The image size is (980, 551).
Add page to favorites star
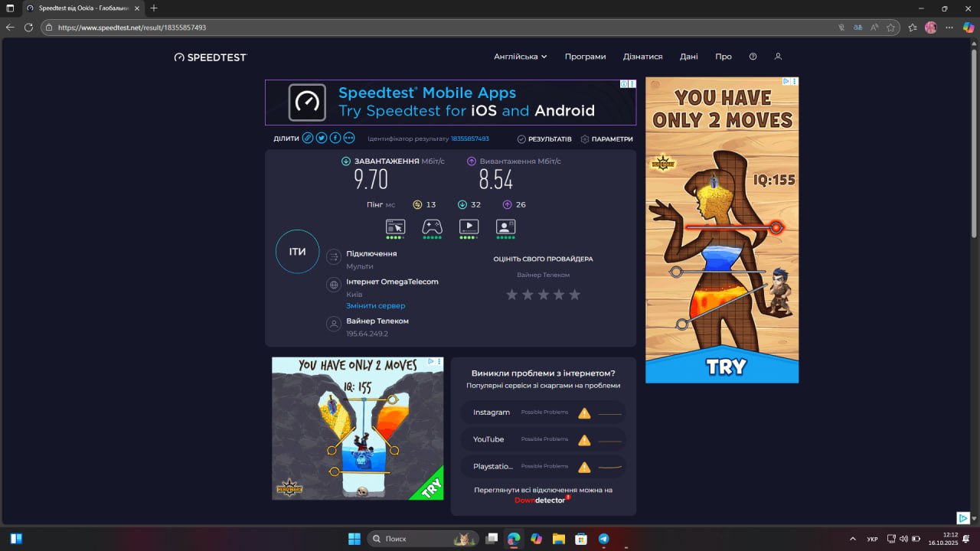click(890, 27)
